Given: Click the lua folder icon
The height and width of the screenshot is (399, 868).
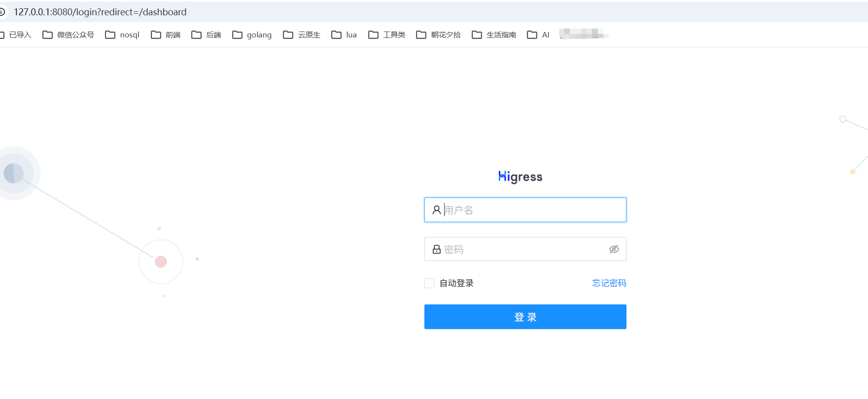Looking at the screenshot, I should point(336,35).
